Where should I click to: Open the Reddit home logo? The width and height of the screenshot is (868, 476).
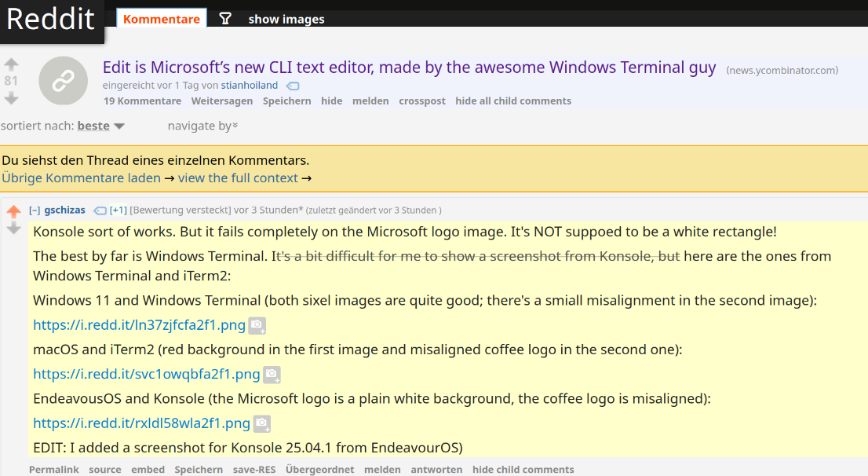point(51,20)
